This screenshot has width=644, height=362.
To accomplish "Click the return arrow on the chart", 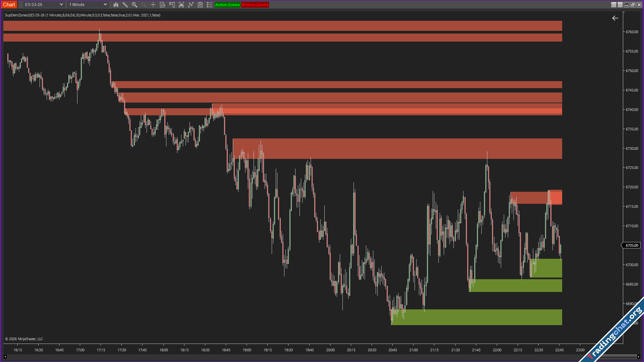I will [x=615, y=18].
